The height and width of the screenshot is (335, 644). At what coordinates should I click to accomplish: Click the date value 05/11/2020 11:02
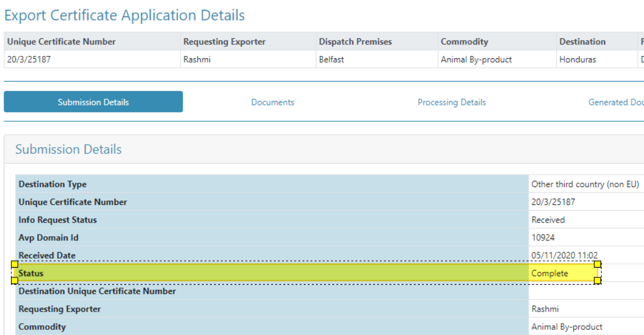coord(564,255)
